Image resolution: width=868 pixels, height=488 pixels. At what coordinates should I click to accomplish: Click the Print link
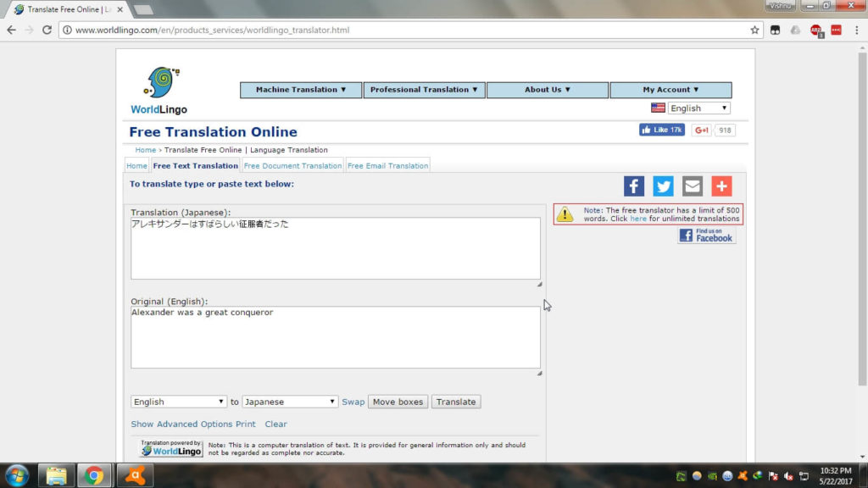(x=246, y=424)
